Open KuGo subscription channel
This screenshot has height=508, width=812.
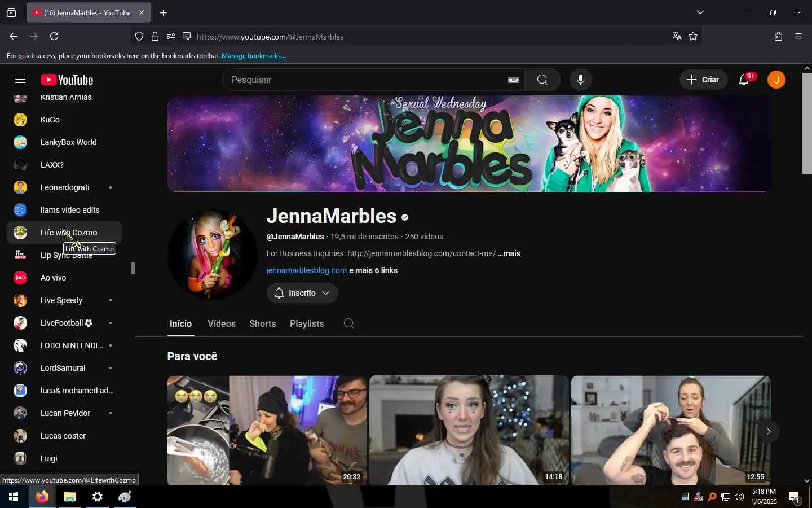64,120
